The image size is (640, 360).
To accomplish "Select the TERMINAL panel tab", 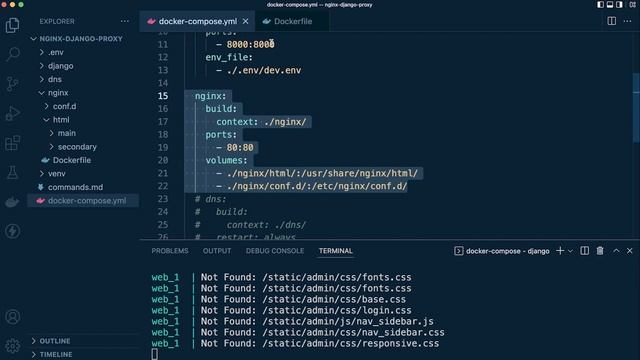I will [336, 251].
